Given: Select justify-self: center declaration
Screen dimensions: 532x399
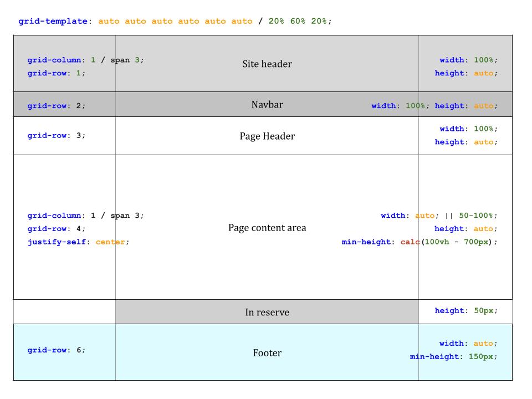Looking at the screenshot, I should point(78,242).
